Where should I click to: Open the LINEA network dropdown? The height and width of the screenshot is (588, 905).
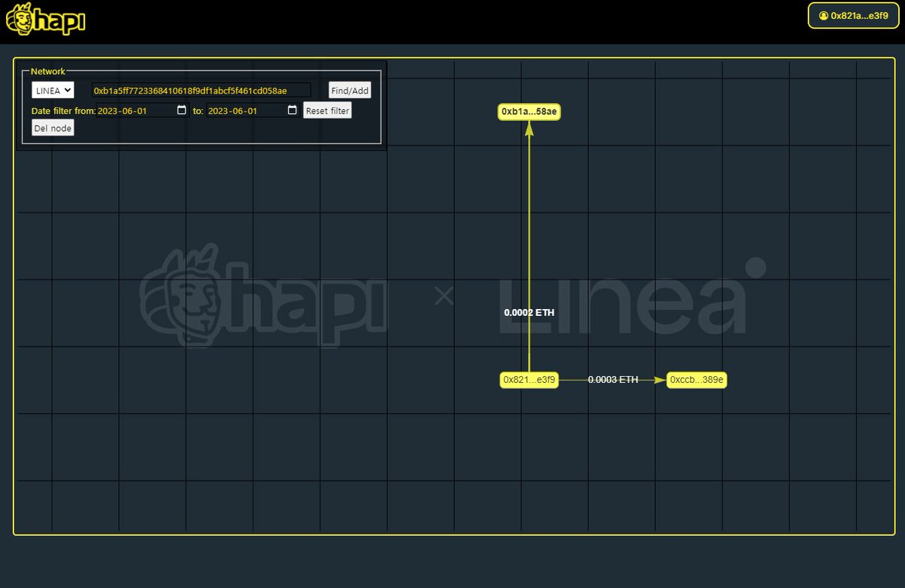pyautogui.click(x=53, y=90)
